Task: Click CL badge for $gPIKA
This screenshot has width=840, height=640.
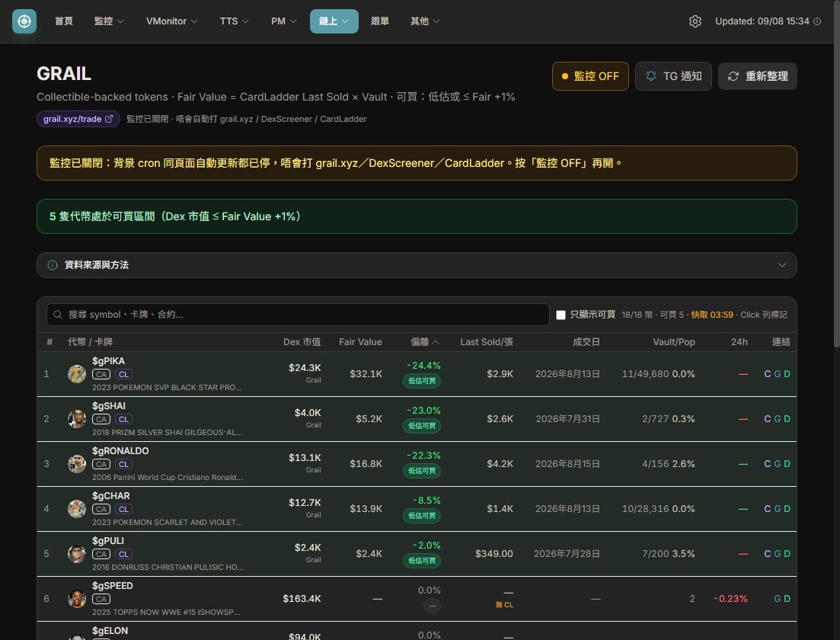Action: point(123,374)
